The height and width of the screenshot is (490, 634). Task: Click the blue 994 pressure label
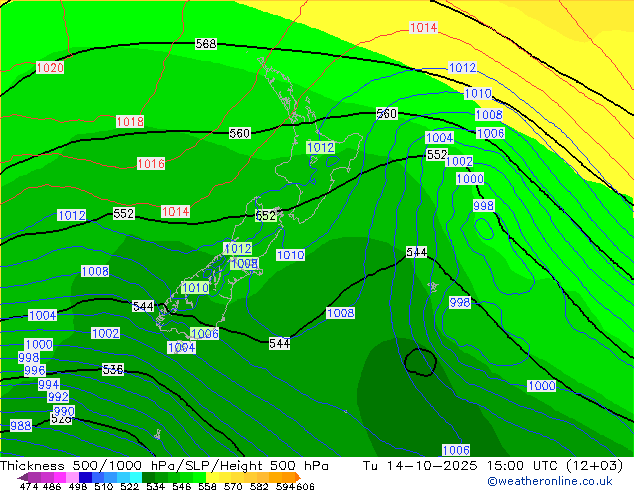click(49, 384)
